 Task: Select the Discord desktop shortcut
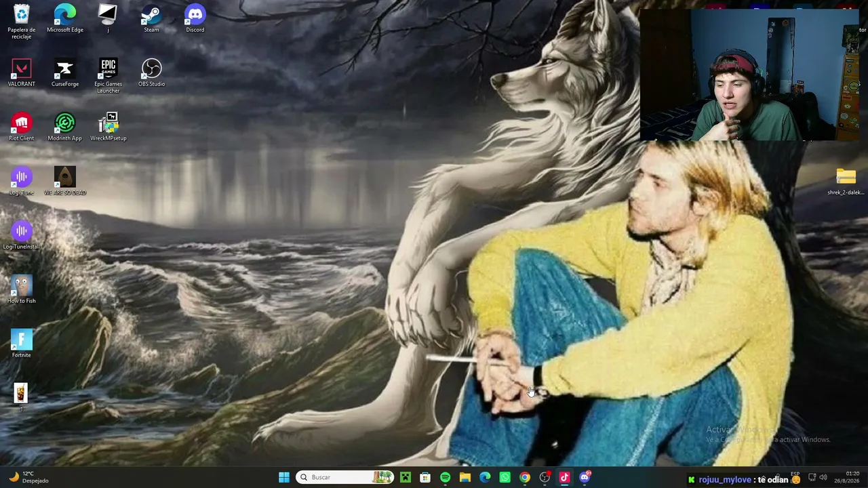point(195,18)
